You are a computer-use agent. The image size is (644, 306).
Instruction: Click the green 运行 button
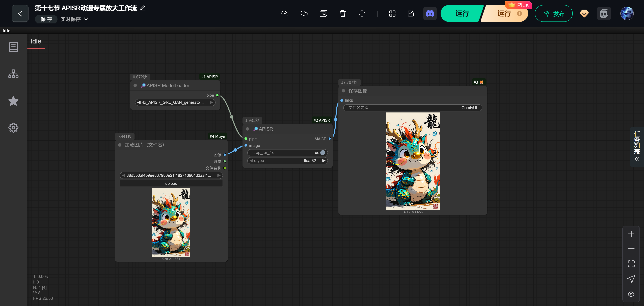point(462,13)
